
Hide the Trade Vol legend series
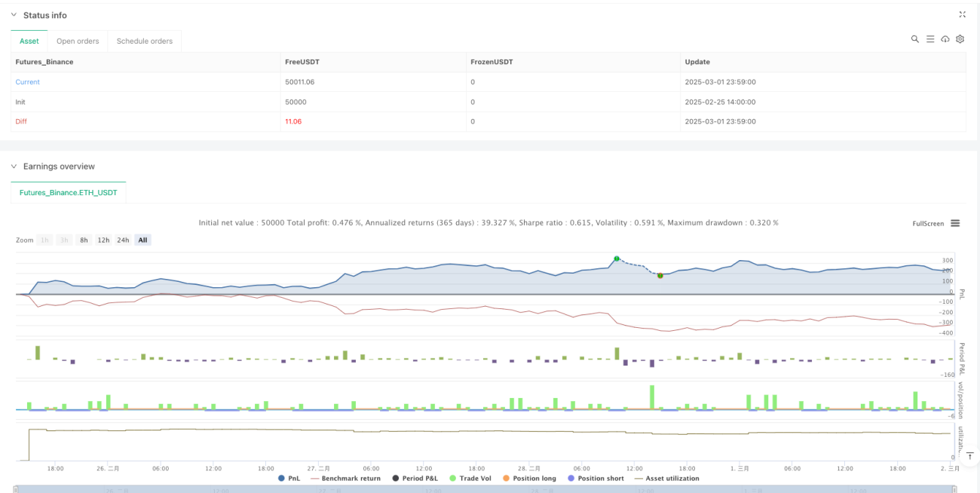click(472, 478)
